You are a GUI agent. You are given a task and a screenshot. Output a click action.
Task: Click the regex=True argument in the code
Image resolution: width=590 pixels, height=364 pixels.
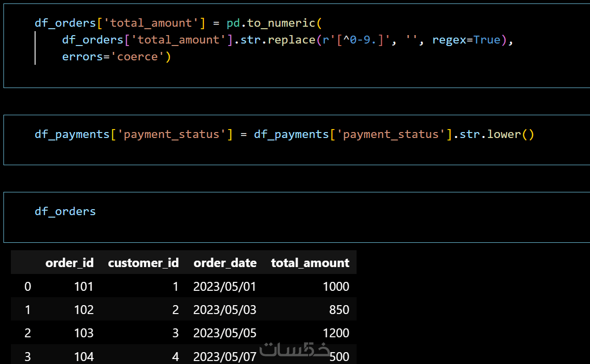click(x=466, y=40)
